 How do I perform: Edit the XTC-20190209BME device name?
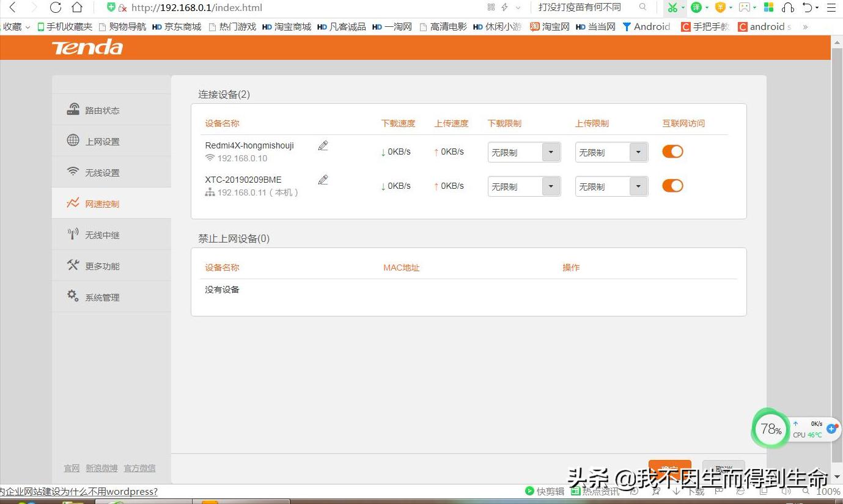(323, 180)
